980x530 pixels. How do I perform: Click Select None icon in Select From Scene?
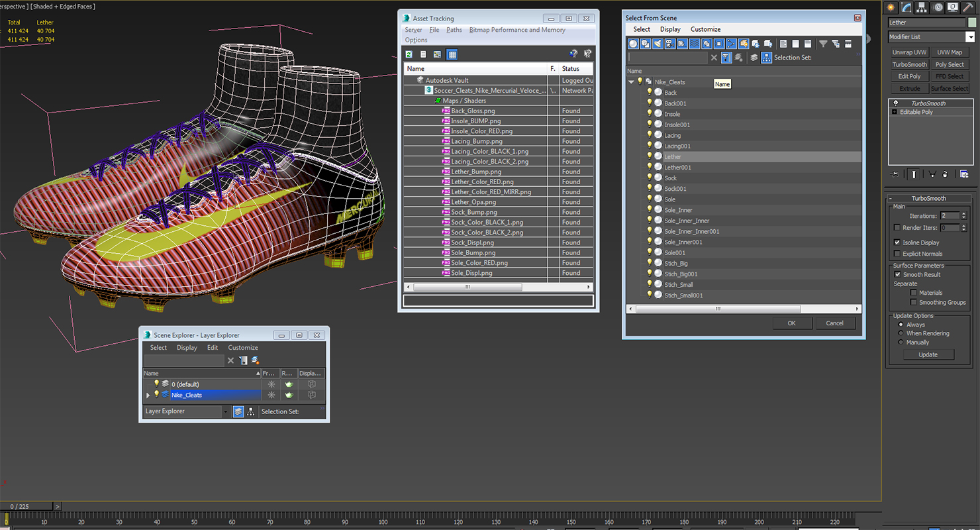click(796, 44)
